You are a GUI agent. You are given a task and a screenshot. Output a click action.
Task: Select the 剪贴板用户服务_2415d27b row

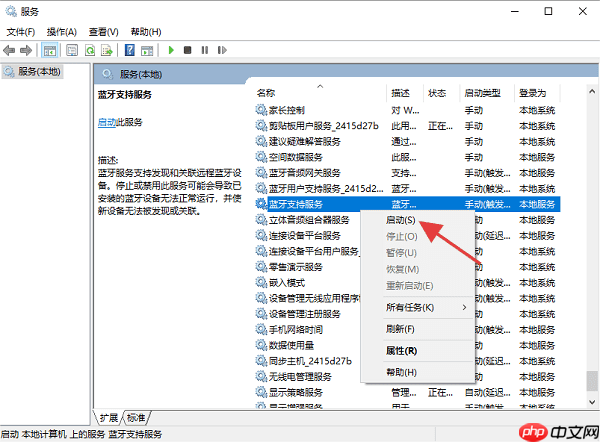[407, 126]
